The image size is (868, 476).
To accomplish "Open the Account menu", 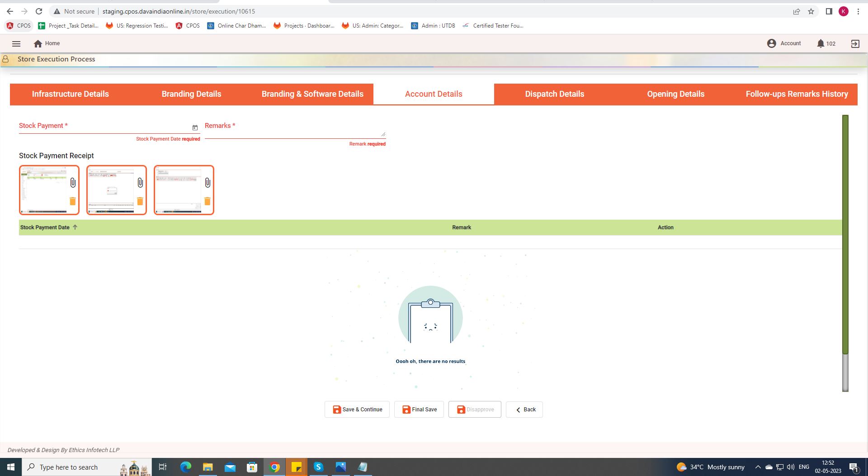I will pos(784,43).
